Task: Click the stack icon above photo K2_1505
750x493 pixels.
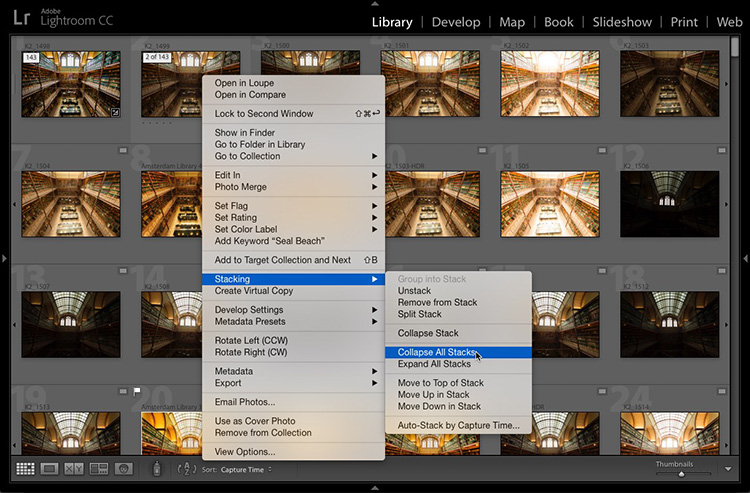Action: [602, 151]
